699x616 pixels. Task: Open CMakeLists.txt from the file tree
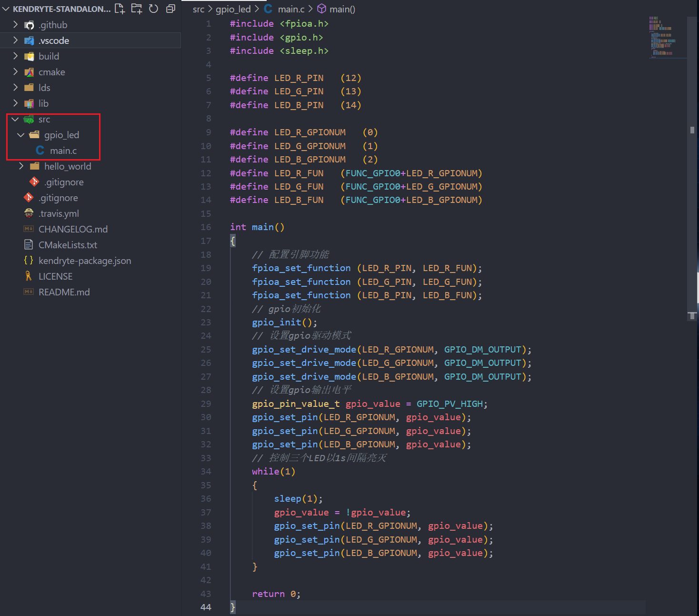[68, 245]
